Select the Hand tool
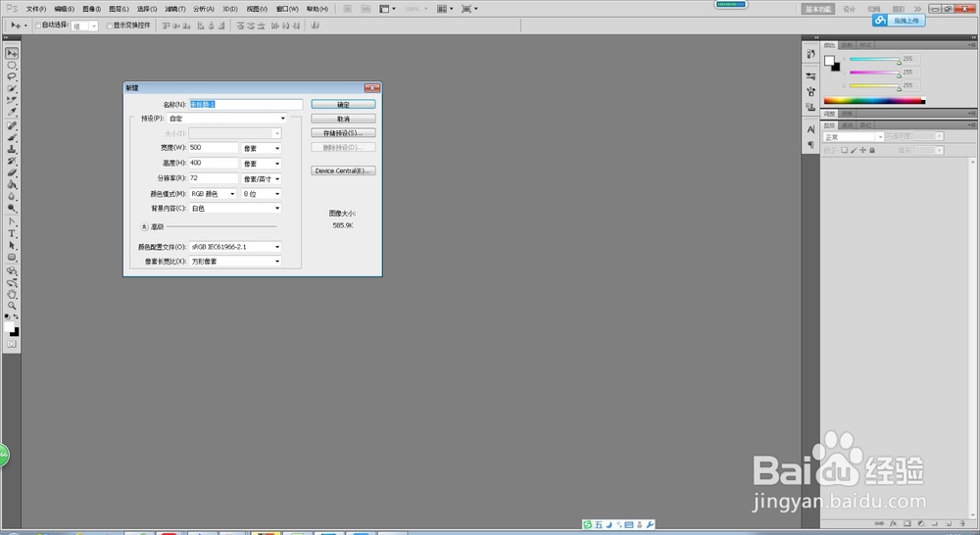The height and width of the screenshot is (535, 980). pos(12,294)
